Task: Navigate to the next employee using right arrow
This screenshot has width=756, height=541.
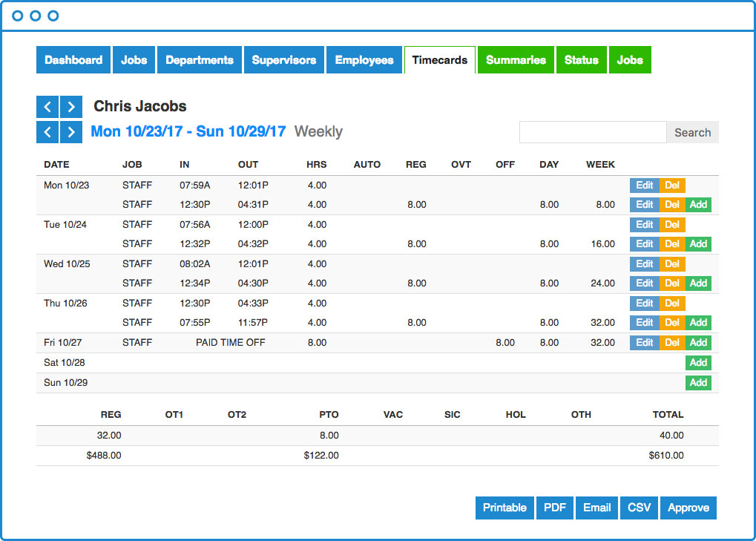Action: point(70,106)
